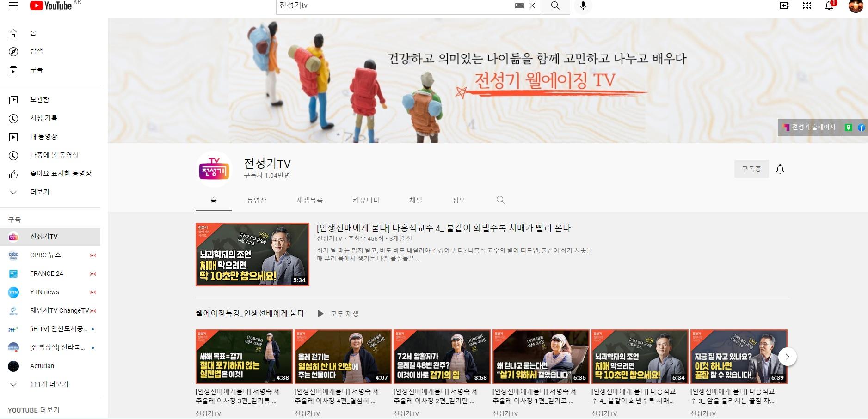868x419 pixels.
Task: Play thumbnail 지금 잘 자고 있나요 5:39
Action: (x=739, y=357)
